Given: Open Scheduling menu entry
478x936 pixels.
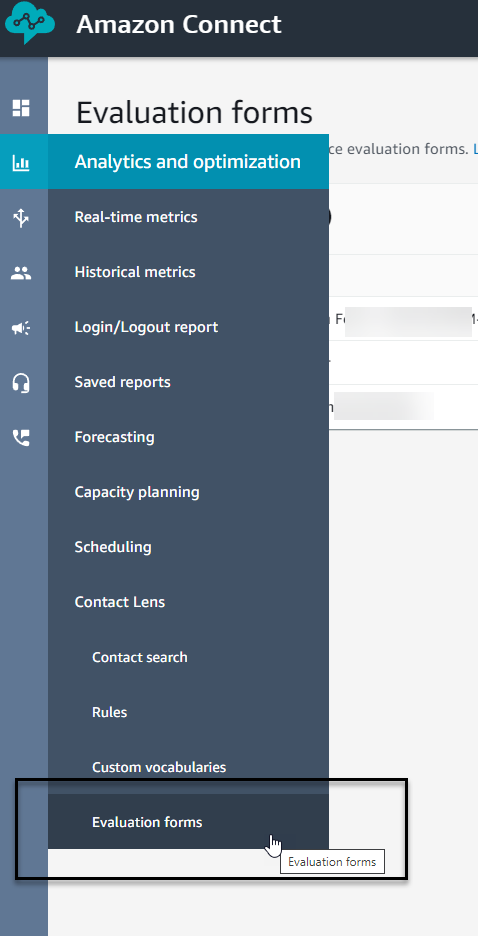Looking at the screenshot, I should tap(188, 547).
